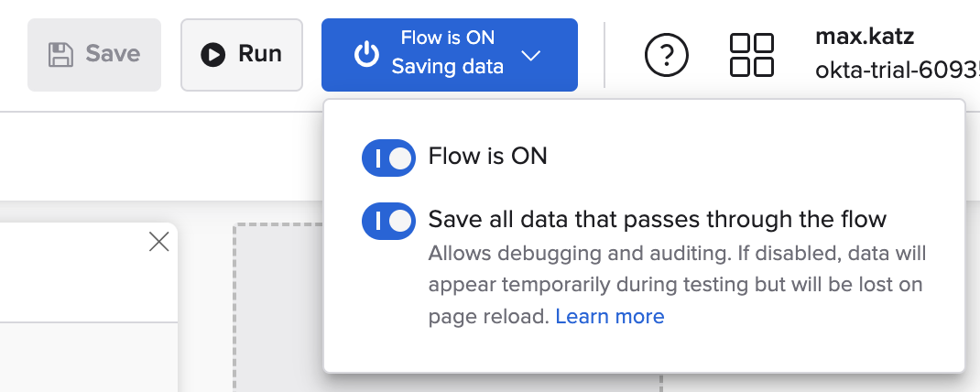Open the apps grid launcher icon

coord(752,55)
